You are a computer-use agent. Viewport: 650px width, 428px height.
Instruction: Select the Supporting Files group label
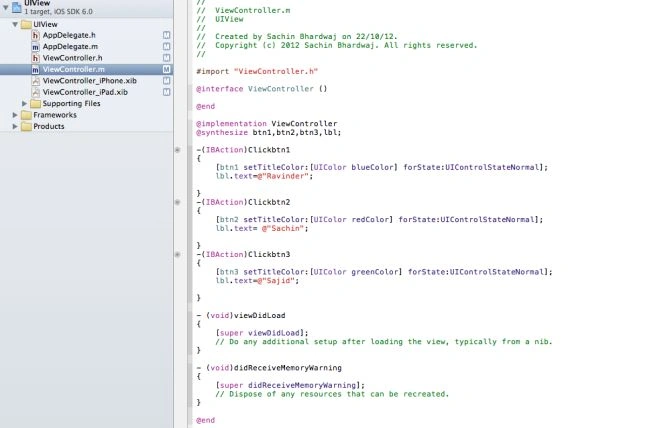coord(71,103)
